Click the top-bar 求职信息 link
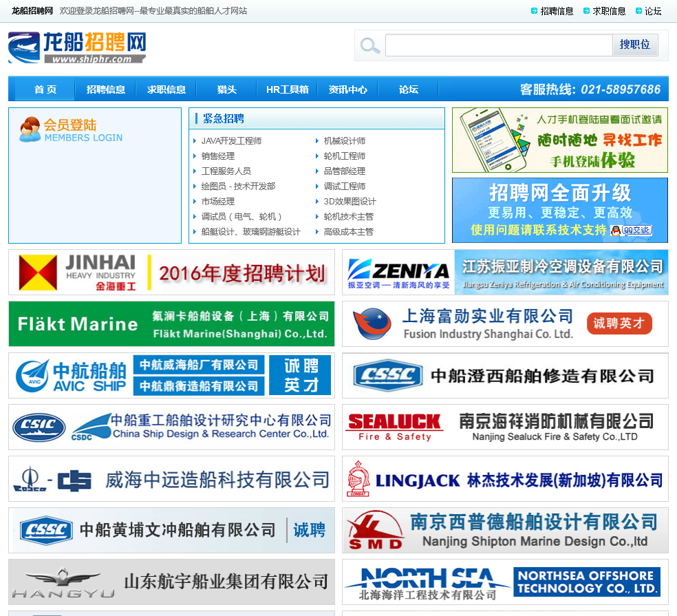Viewport: 677px width, 616px height. (609, 11)
